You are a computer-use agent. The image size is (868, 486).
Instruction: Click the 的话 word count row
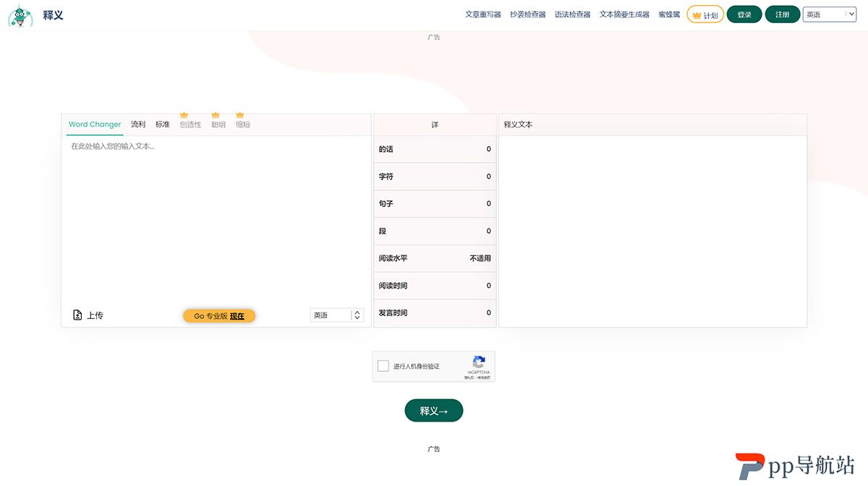click(x=435, y=149)
